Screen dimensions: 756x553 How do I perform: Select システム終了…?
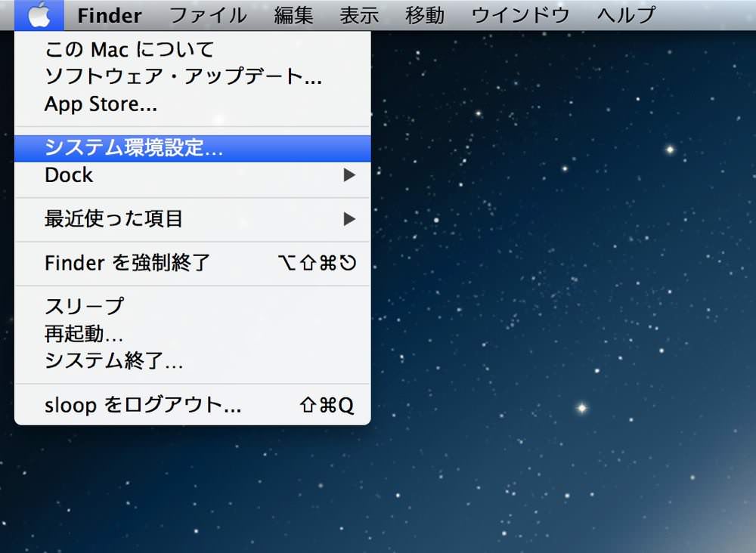click(192, 360)
